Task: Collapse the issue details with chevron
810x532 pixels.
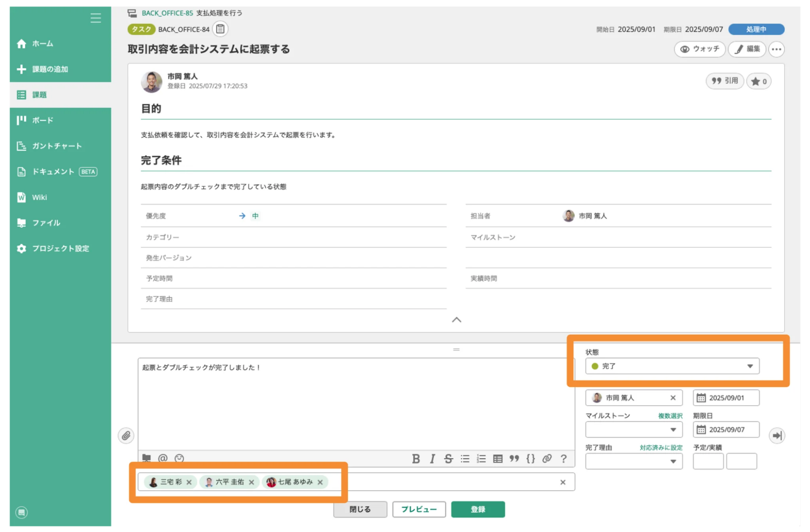Action: click(456, 320)
